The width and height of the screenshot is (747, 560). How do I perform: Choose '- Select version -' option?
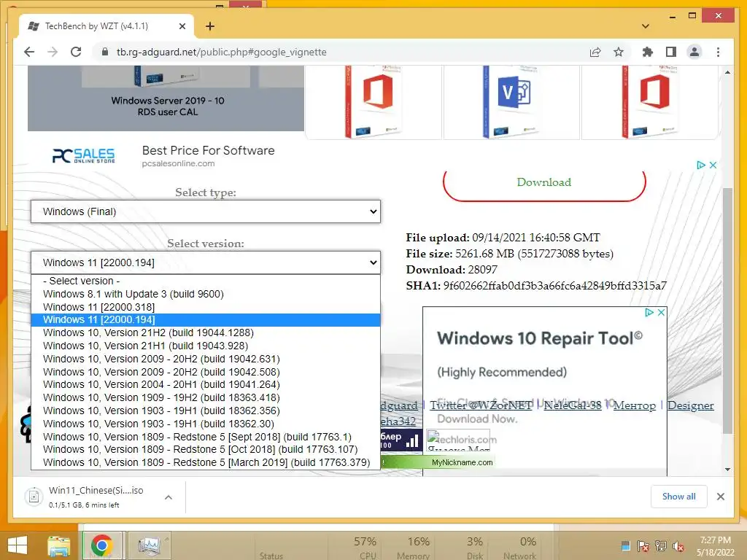click(206, 281)
